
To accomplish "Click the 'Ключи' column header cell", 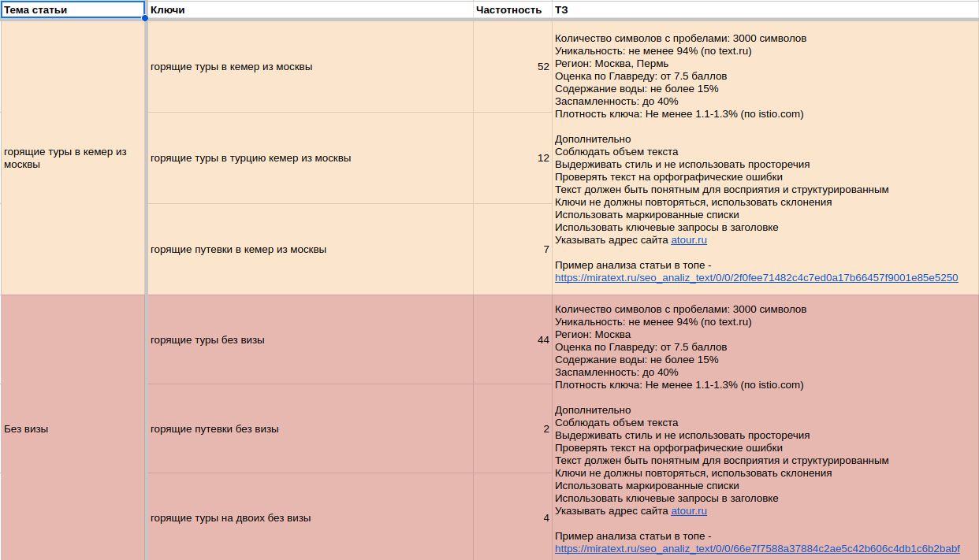I will (x=311, y=10).
